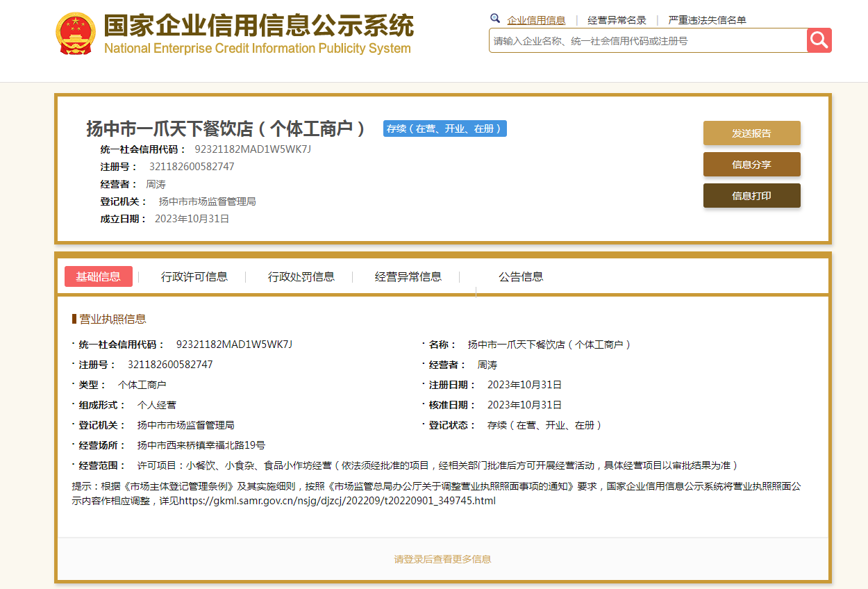The width and height of the screenshot is (868, 589).
Task: Select the 经营异常名录 search category
Action: click(617, 20)
